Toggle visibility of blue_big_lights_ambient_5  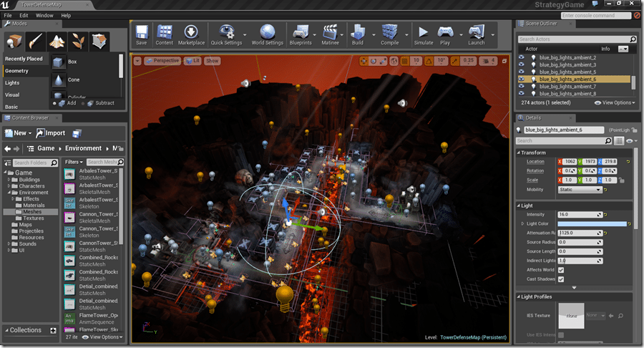tap(522, 72)
